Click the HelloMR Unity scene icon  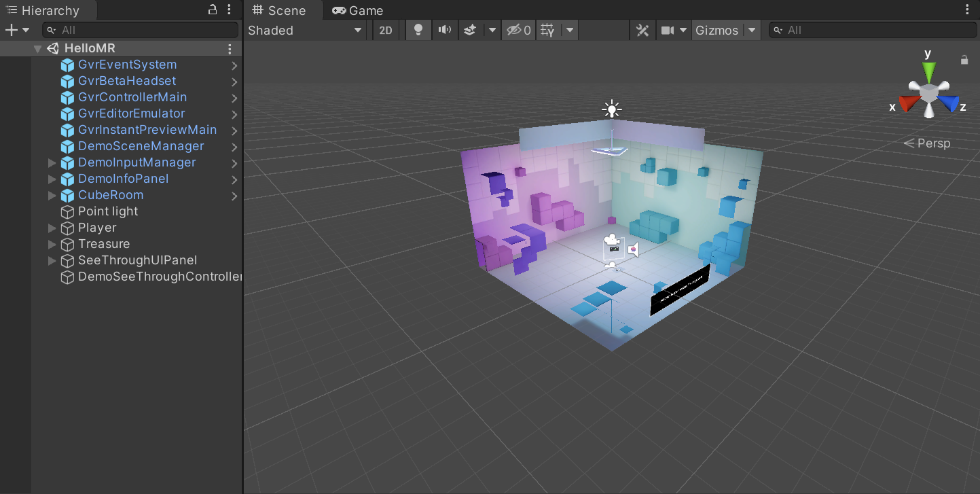[x=53, y=49]
